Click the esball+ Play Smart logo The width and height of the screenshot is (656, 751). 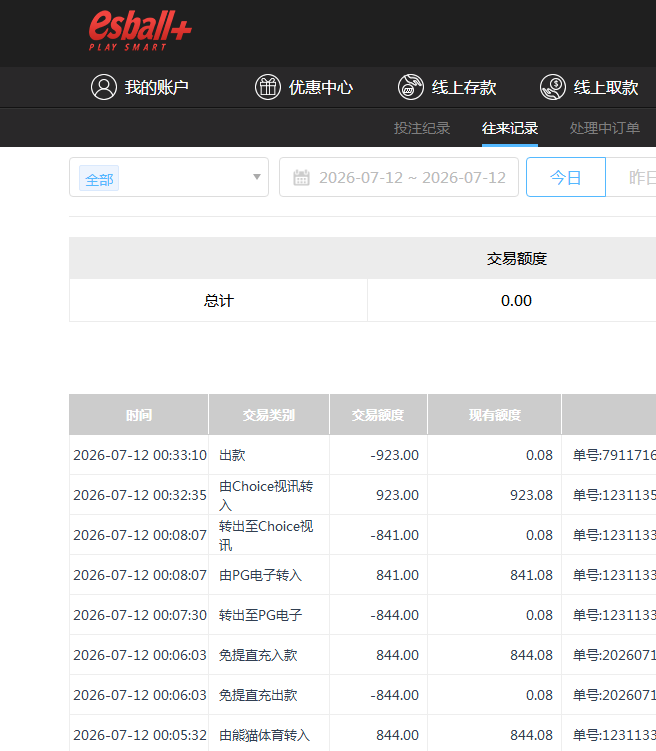(x=140, y=31)
